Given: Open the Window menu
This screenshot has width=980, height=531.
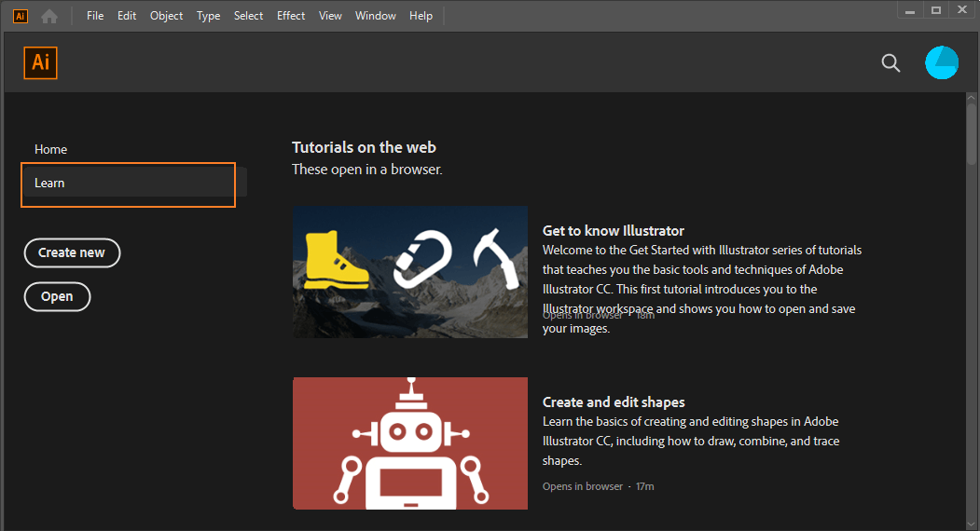Looking at the screenshot, I should [x=375, y=16].
